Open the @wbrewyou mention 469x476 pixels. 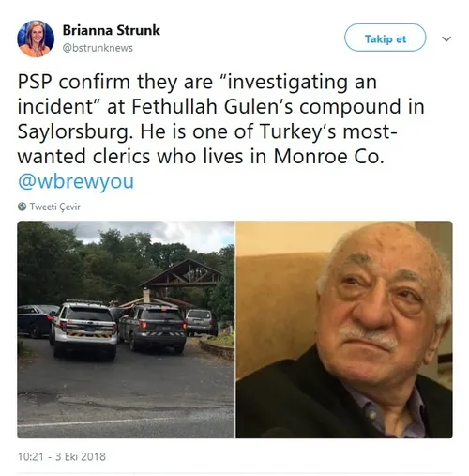click(76, 181)
